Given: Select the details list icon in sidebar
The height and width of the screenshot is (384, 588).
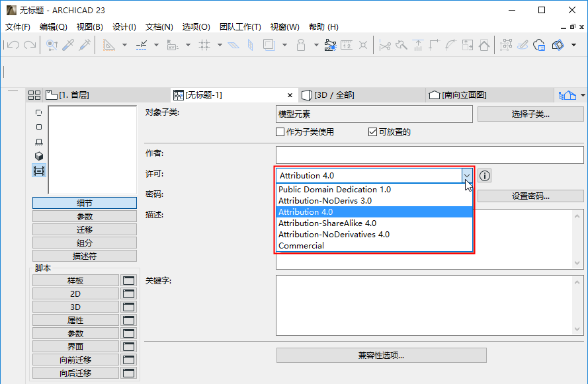Looking at the screenshot, I should tap(39, 171).
